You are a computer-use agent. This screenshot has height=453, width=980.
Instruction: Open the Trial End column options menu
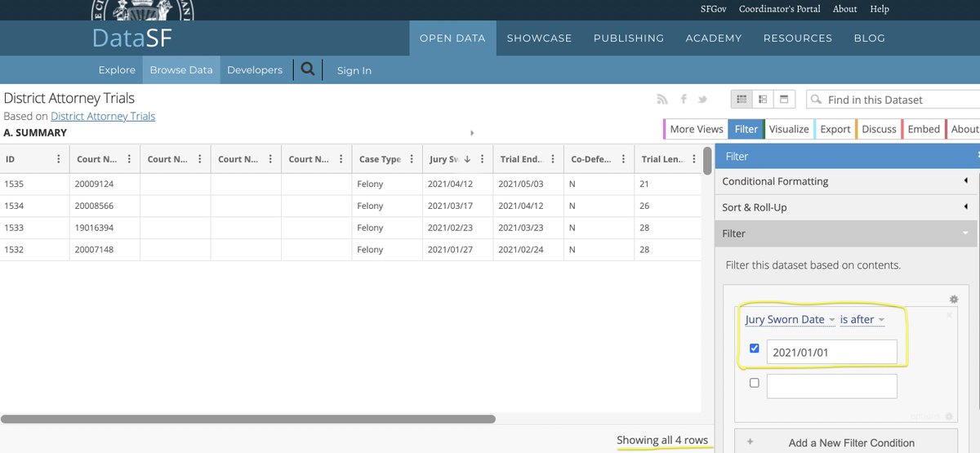(553, 159)
